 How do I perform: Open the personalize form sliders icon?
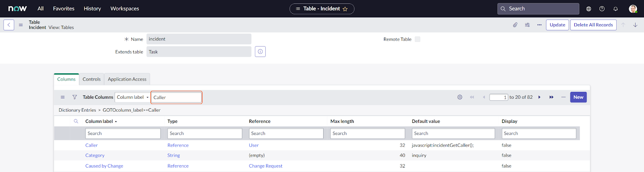(x=527, y=25)
